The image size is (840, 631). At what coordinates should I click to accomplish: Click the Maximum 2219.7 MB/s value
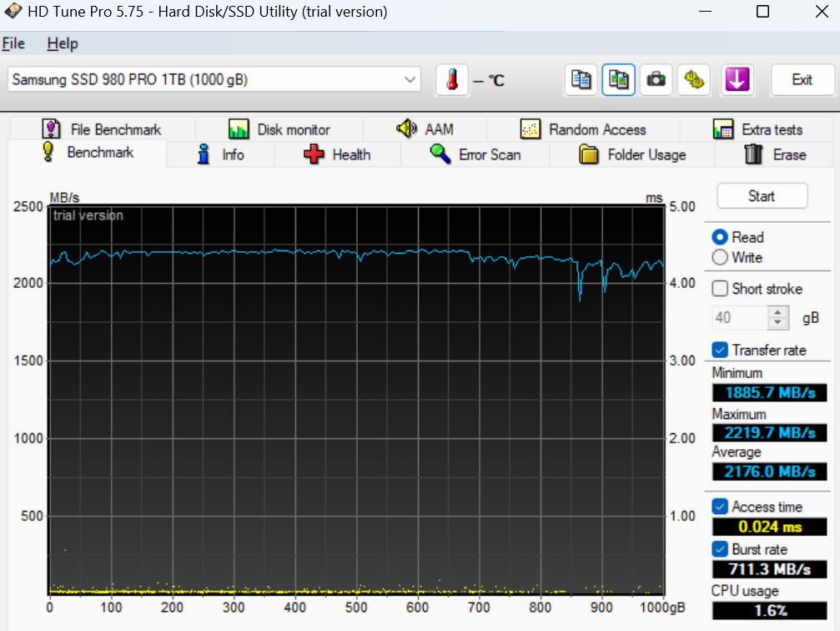(770, 432)
